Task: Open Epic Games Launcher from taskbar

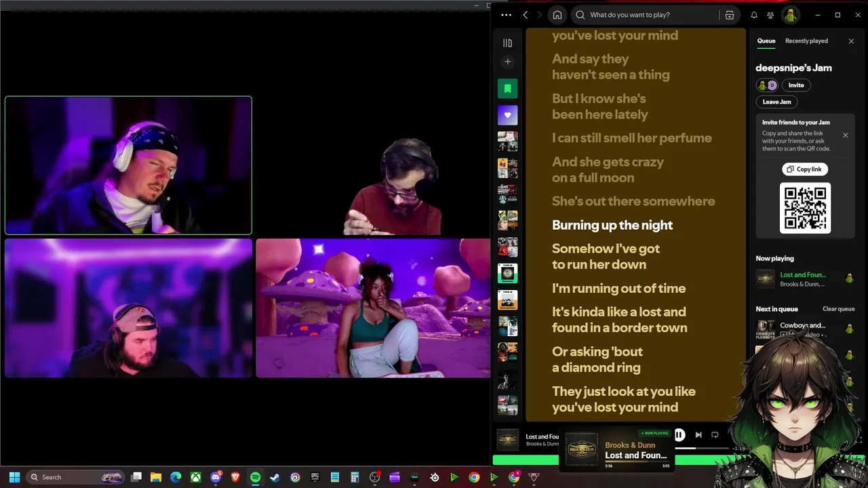Action: (x=315, y=477)
